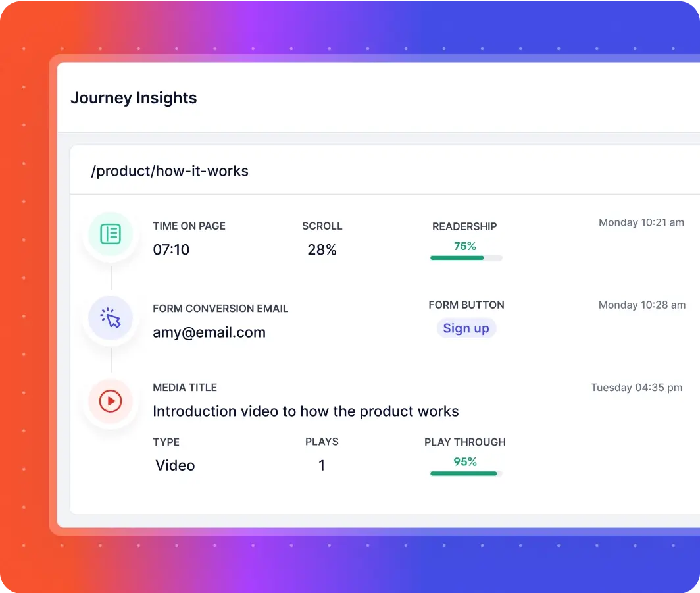Click the Monday 10:21 am timestamp

641,222
